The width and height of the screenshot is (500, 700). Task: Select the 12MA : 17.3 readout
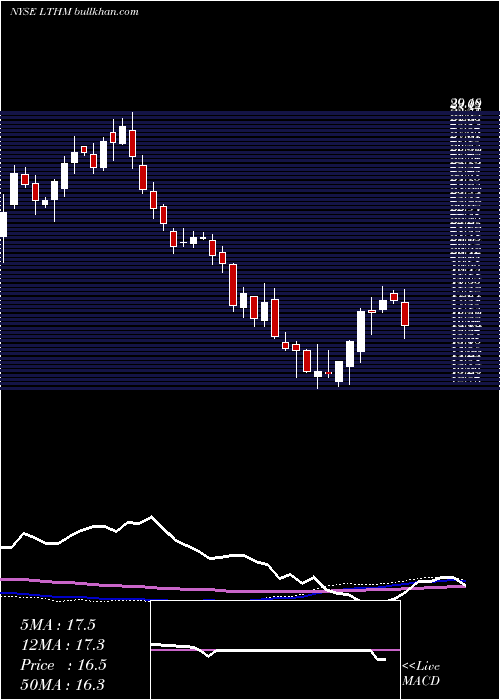click(62, 645)
